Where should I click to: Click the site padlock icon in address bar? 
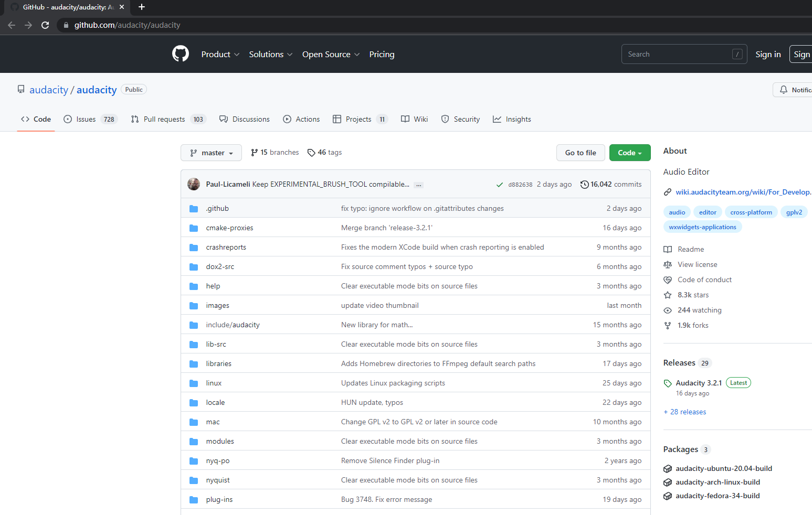point(66,25)
